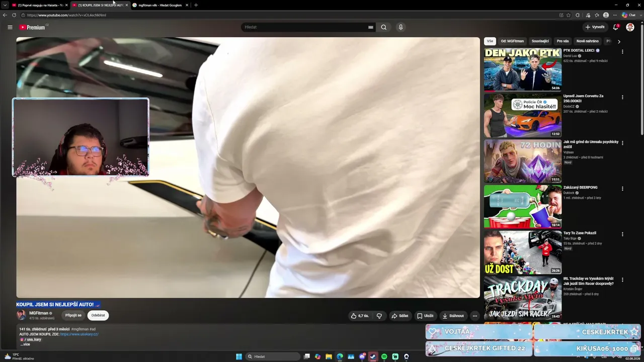Image resolution: width=644 pixels, height=362 pixels.
Task: Open the DEN JAKO PTK video thumbnail
Action: (x=523, y=69)
